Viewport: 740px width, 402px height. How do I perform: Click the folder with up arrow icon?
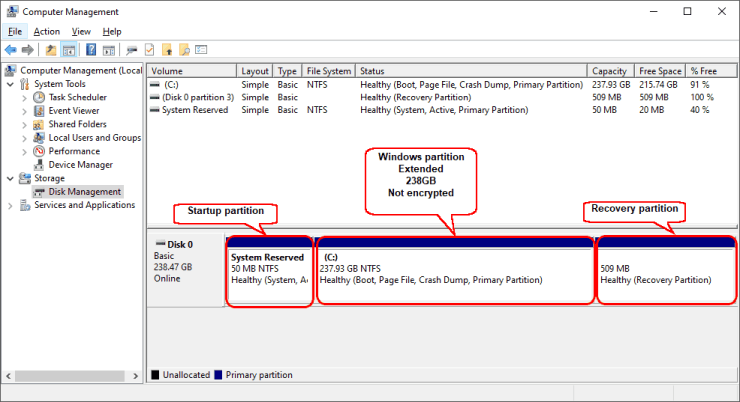click(167, 50)
